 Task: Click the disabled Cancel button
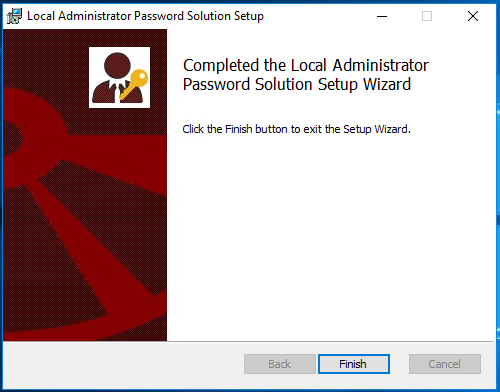pyautogui.click(x=445, y=364)
